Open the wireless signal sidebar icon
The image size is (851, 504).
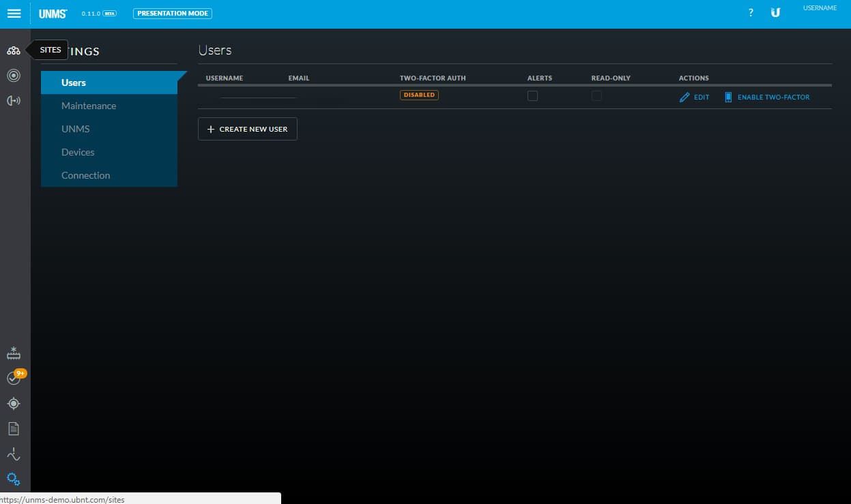pyautogui.click(x=14, y=101)
